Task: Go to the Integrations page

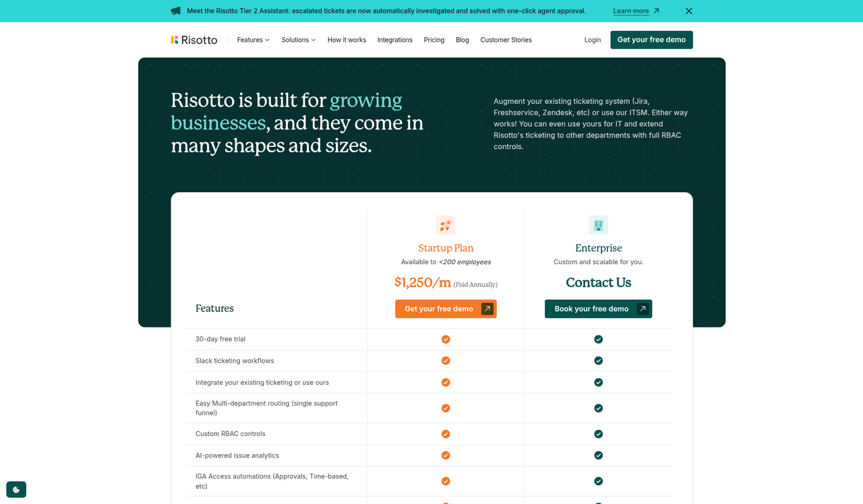Action: pos(395,40)
